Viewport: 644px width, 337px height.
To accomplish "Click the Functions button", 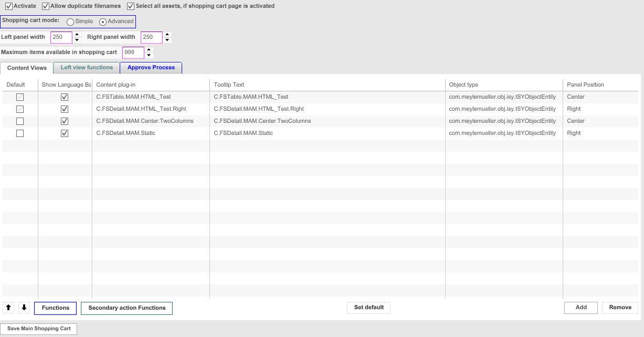I will pyautogui.click(x=55, y=308).
